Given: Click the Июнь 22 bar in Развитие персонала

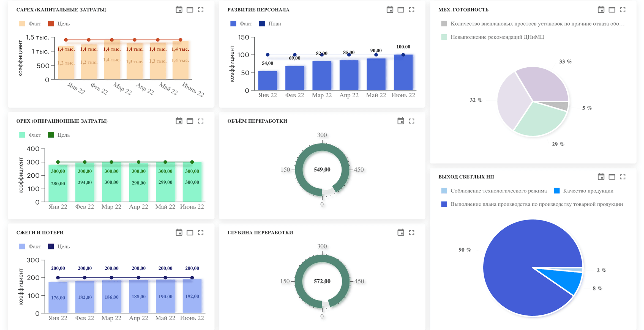Looking at the screenshot, I should point(403,72).
